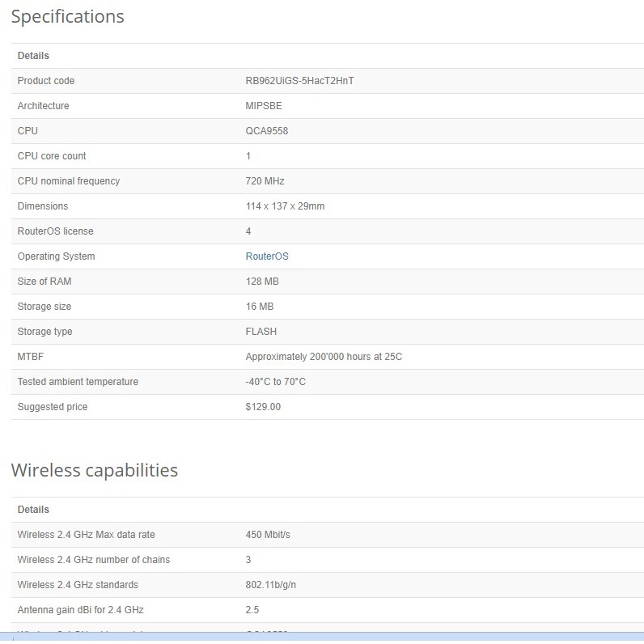The width and height of the screenshot is (644, 644).
Task: Click the CPU core count label
Action: tap(52, 156)
